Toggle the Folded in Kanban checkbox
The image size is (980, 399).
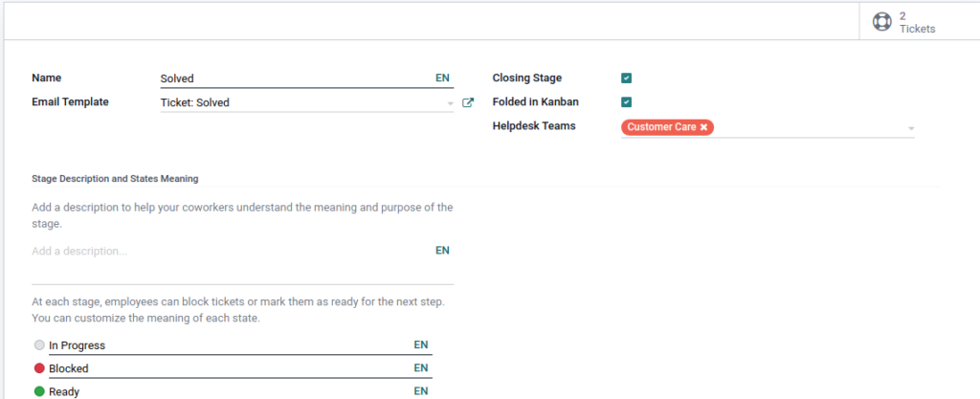click(626, 101)
